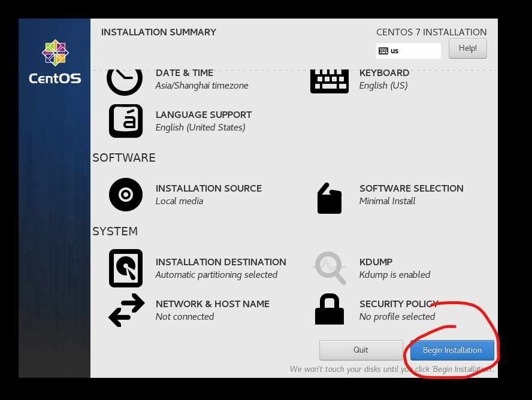Open the Network & Host Name arrows icon
This screenshot has height=400, width=532.
pyautogui.click(x=126, y=310)
